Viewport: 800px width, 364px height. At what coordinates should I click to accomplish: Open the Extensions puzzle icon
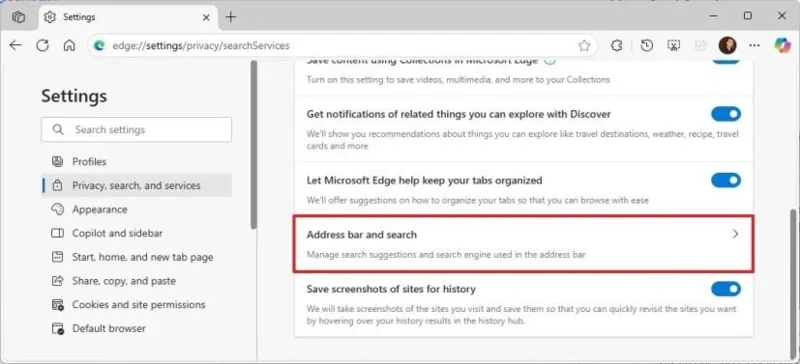616,45
